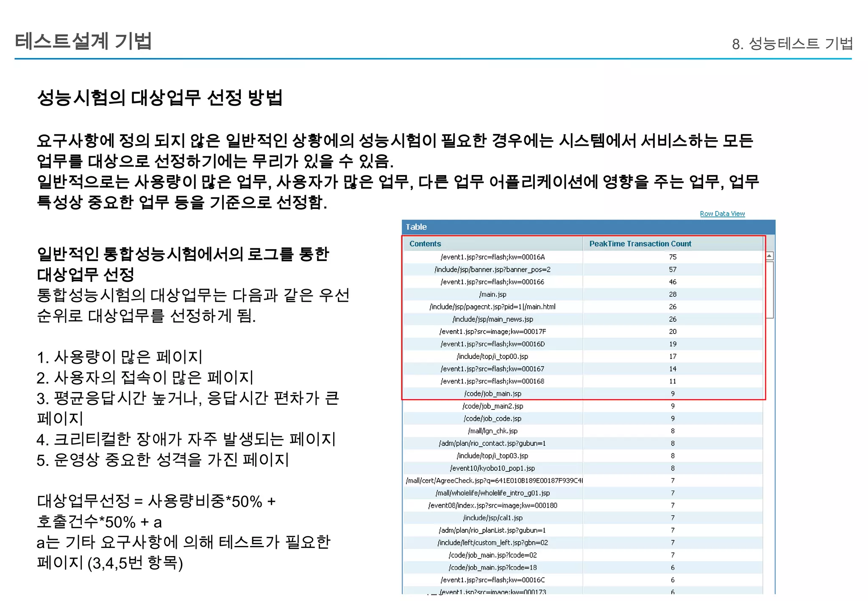This screenshot has height=601, width=868.
Task: Click the transaction count value 28
Action: [673, 294]
